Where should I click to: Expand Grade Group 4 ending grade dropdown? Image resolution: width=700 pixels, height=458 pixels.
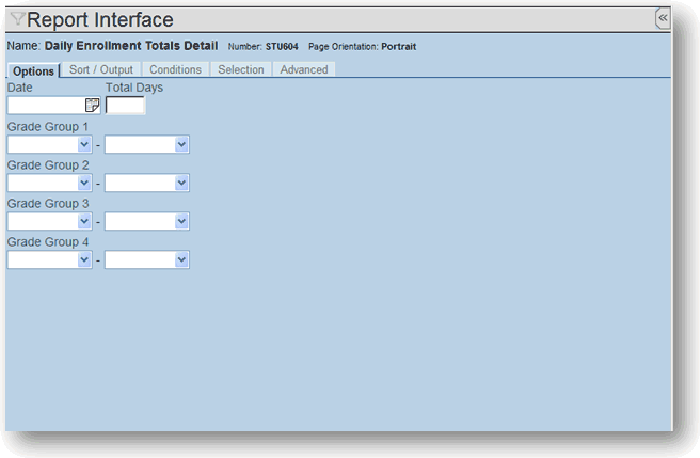(147, 260)
